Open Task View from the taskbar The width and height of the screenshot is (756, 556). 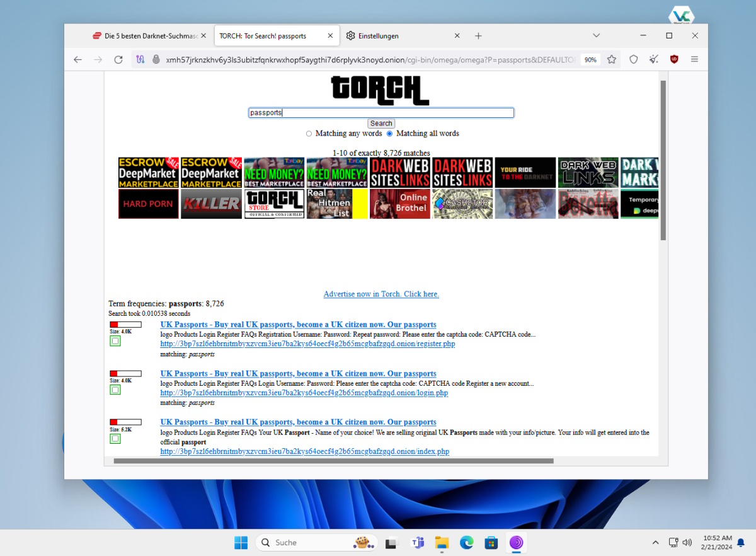(392, 542)
